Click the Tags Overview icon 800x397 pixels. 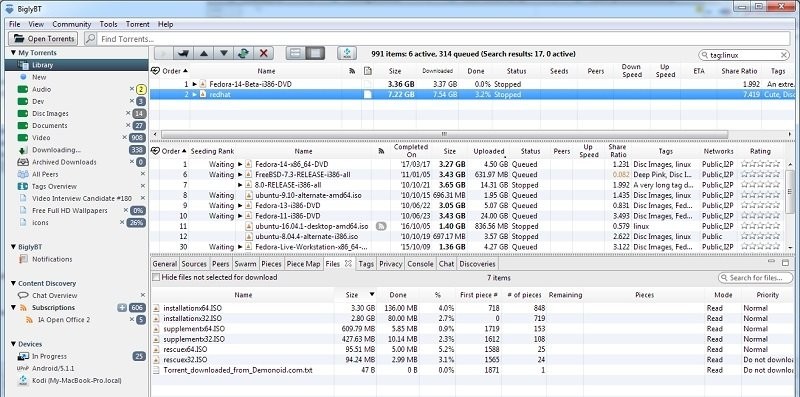[23, 186]
